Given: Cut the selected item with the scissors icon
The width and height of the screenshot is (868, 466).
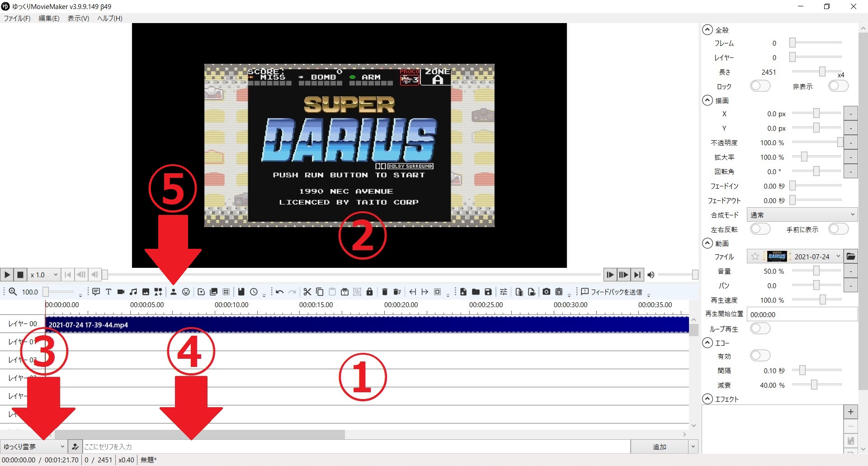Looking at the screenshot, I should pyautogui.click(x=307, y=292).
